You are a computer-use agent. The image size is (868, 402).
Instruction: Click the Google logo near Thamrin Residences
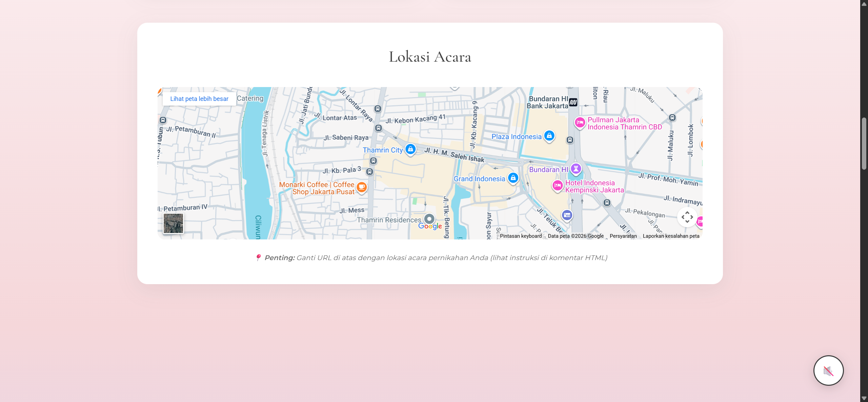[430, 226]
